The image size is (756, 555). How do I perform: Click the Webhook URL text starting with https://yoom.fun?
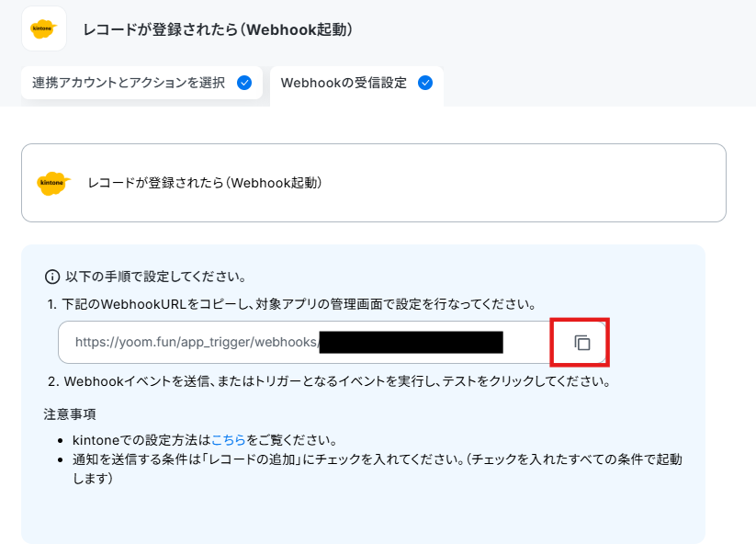click(196, 342)
